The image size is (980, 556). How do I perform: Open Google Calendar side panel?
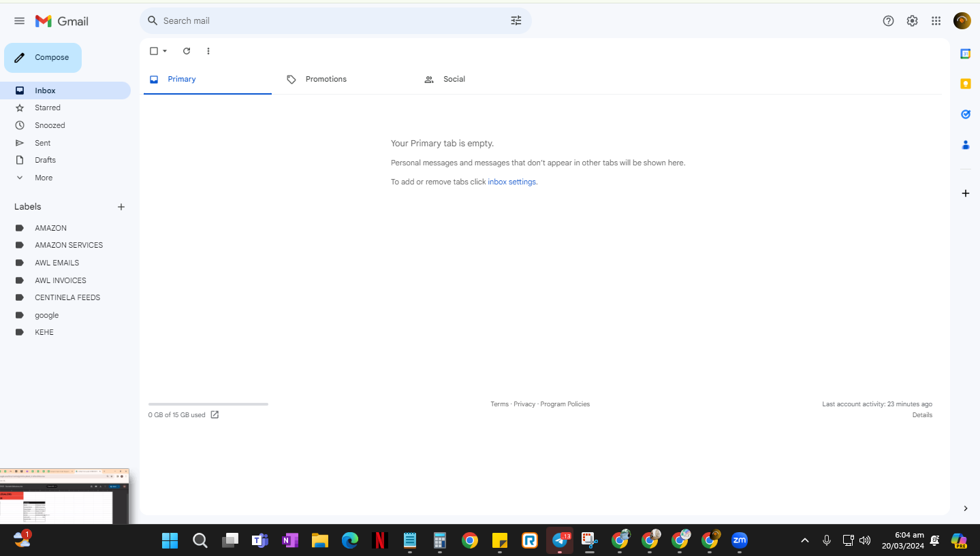pyautogui.click(x=965, y=54)
